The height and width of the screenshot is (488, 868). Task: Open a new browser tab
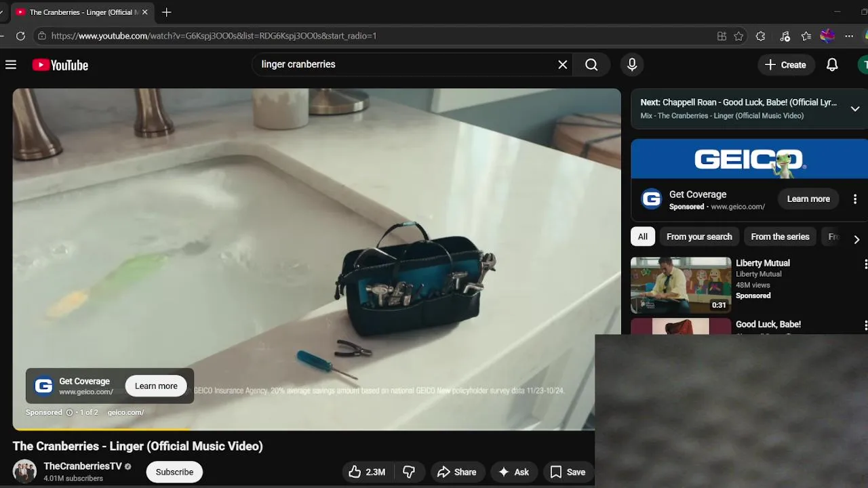[x=167, y=12]
